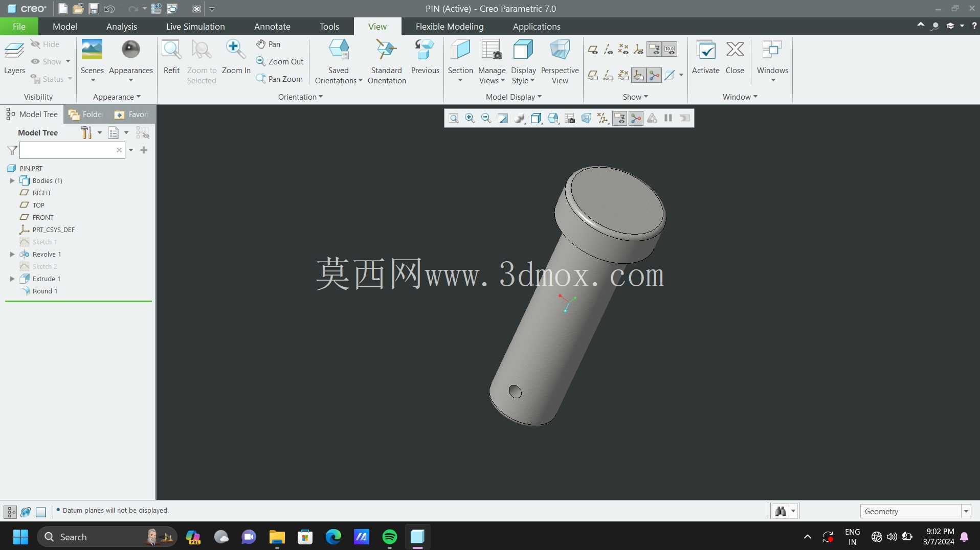Expand the Revolve 1 feature

pos(12,255)
